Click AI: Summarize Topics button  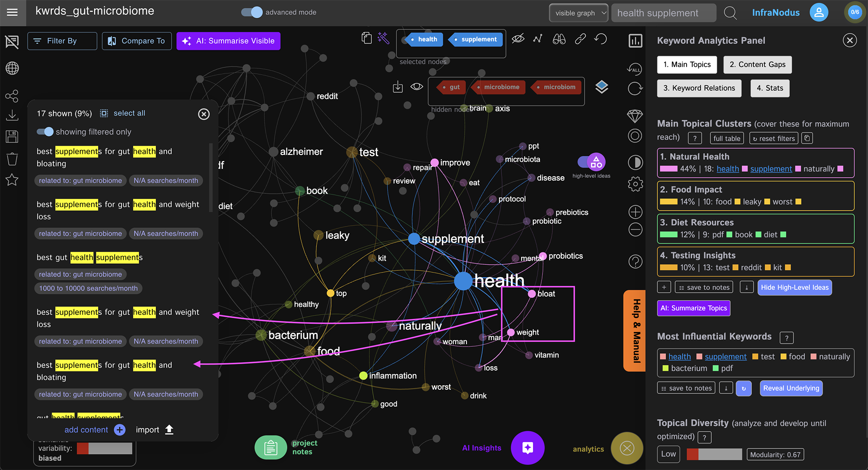pos(694,308)
